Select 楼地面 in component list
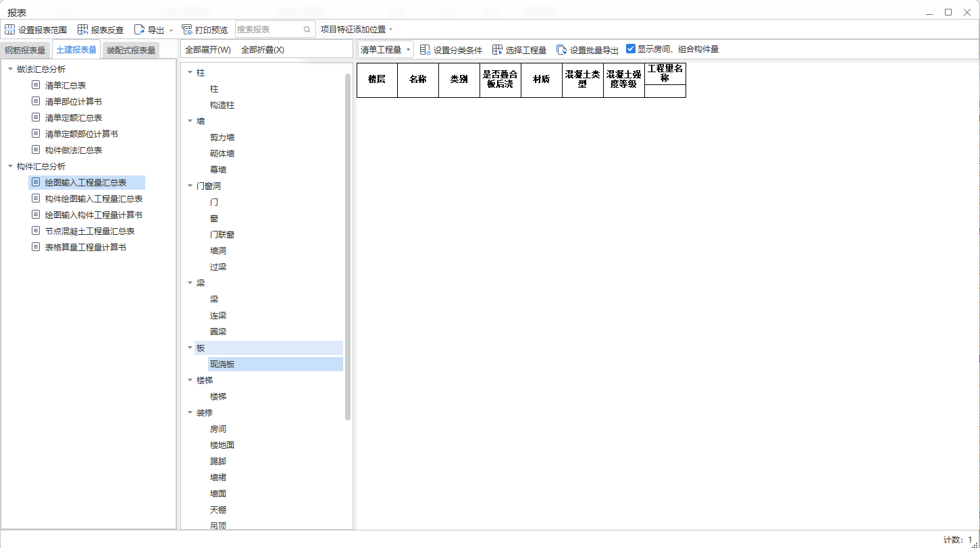The width and height of the screenshot is (980, 548). 222,445
